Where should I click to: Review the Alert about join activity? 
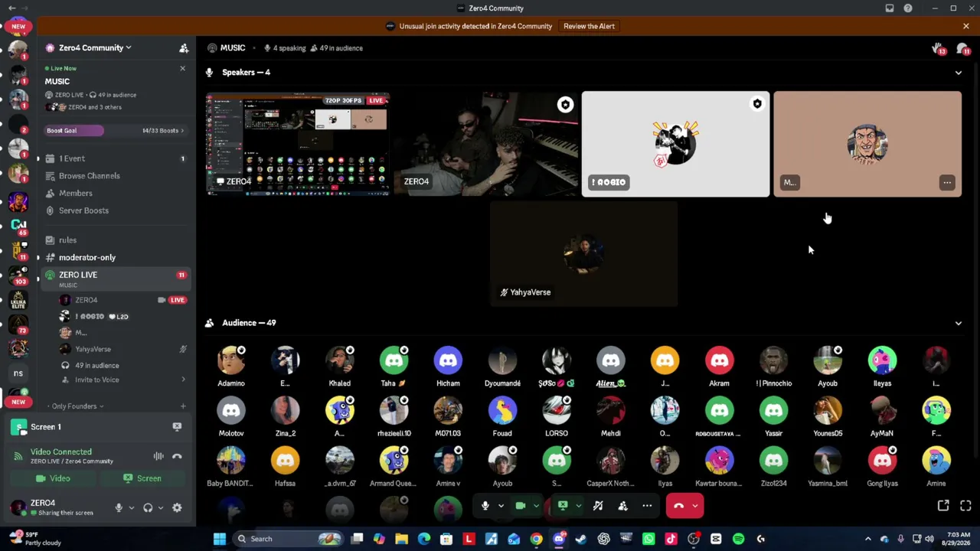tap(589, 26)
